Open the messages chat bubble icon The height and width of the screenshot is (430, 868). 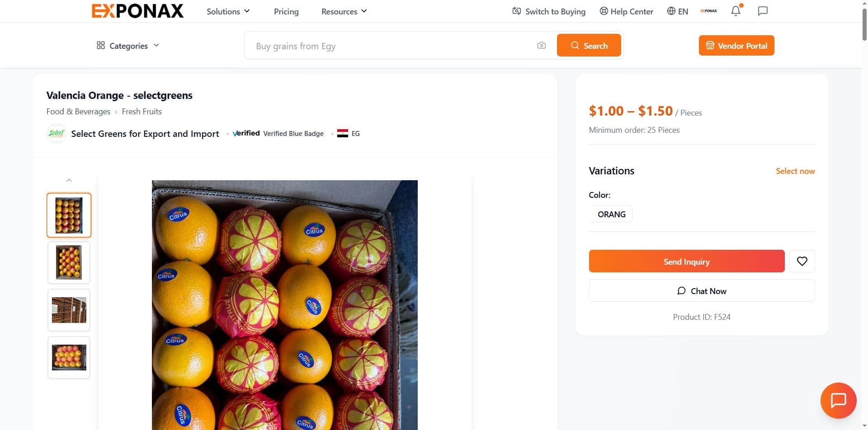pos(763,11)
